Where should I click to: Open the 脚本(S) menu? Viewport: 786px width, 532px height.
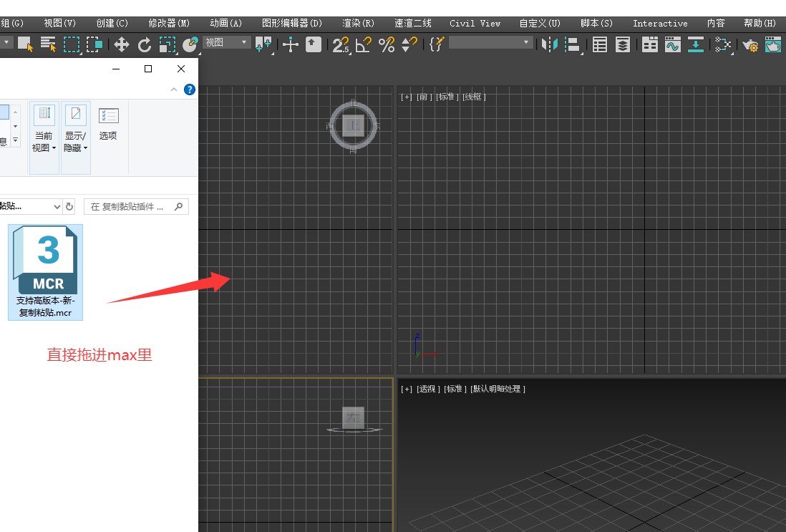(596, 23)
